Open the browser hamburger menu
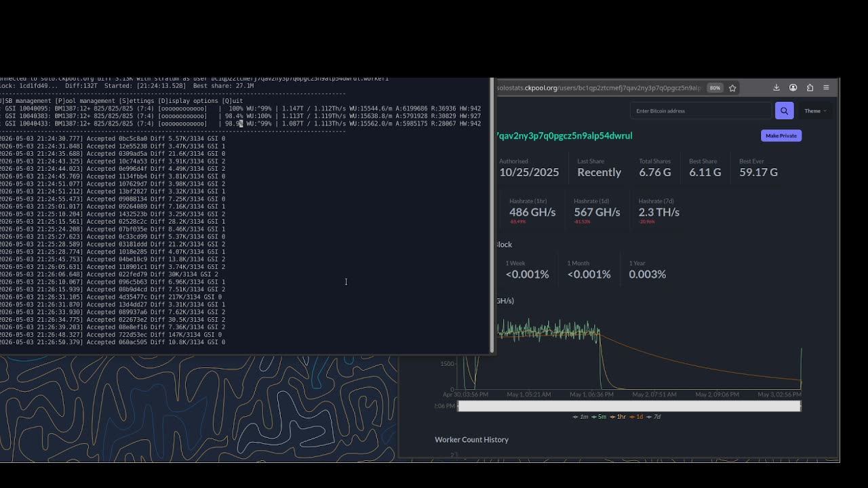Screen dimensions: 868x488 coord(826,87)
